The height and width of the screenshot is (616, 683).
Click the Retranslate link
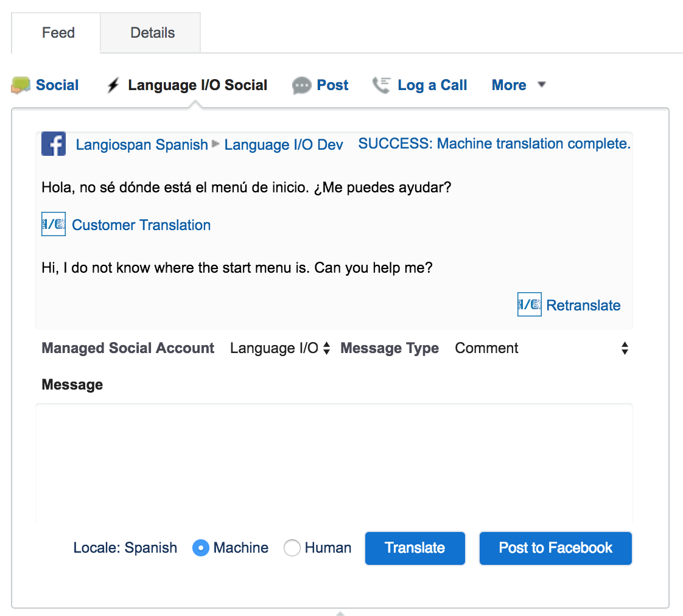pos(583,306)
